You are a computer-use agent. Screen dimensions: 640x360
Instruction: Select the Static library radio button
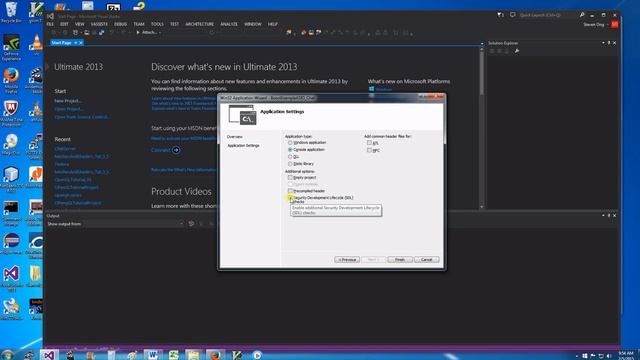coord(290,164)
